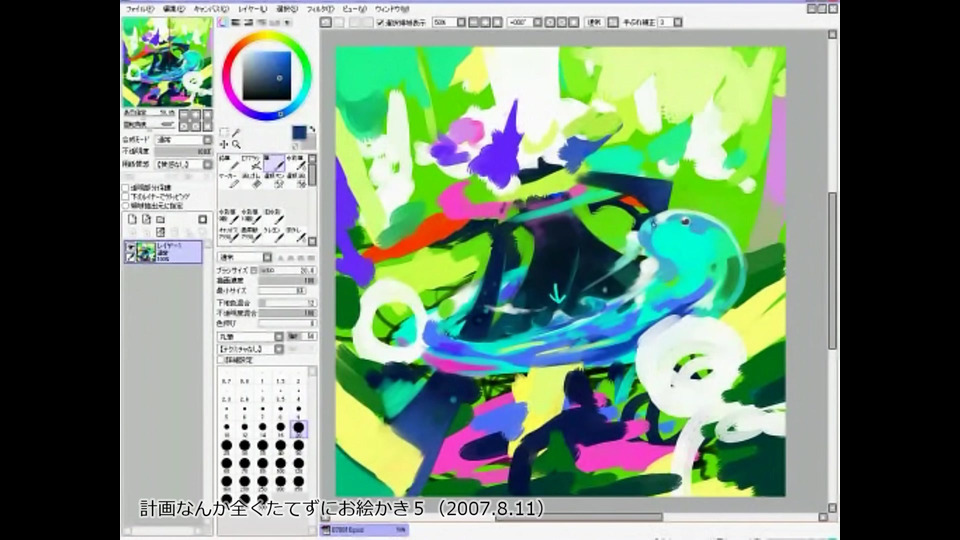Image resolution: width=960 pixels, height=540 pixels.
Task: Enable preserve opacity checkbox (透明部分保護)
Action: pos(126,188)
